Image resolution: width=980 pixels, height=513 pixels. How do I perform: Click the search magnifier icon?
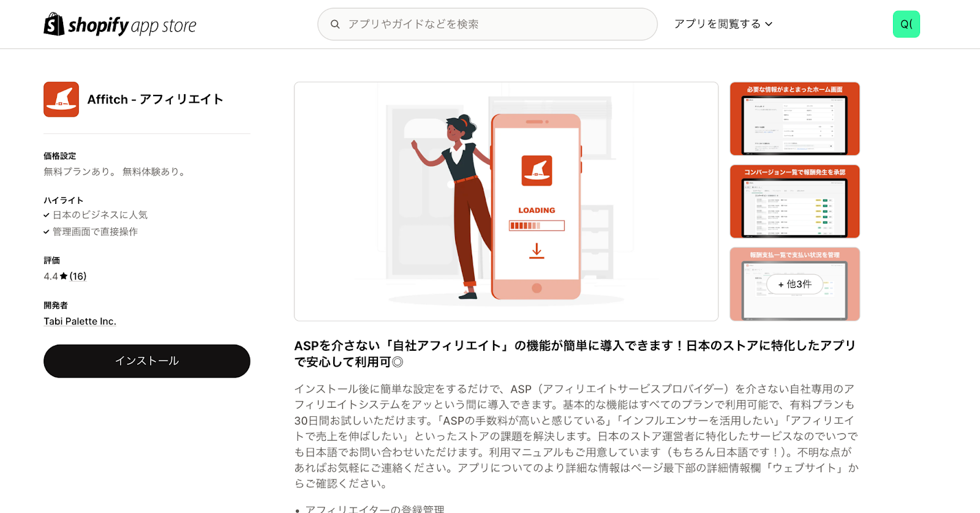coord(335,24)
